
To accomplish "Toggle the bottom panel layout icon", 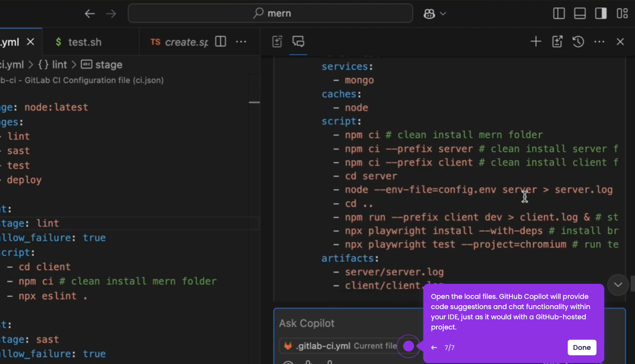I will (580, 14).
